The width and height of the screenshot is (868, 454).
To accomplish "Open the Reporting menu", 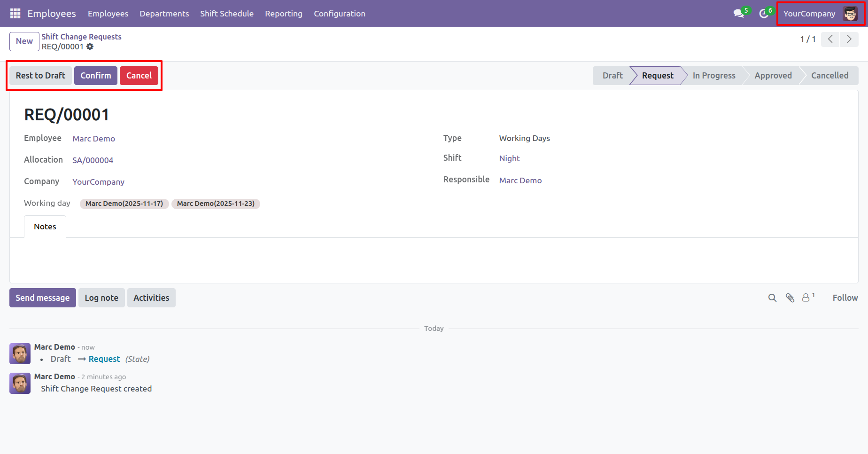I will [x=284, y=14].
